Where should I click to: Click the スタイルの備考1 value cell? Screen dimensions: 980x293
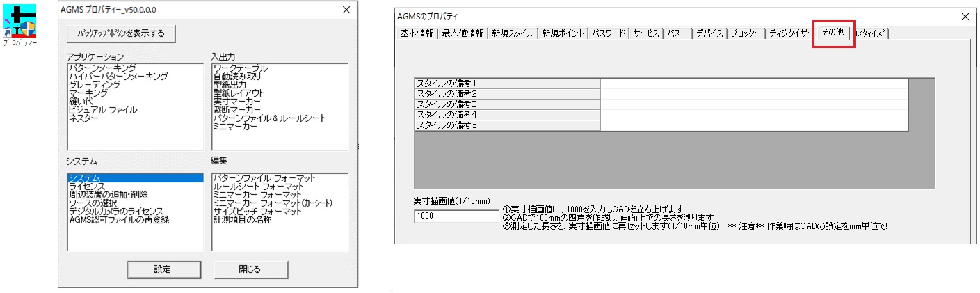754,84
